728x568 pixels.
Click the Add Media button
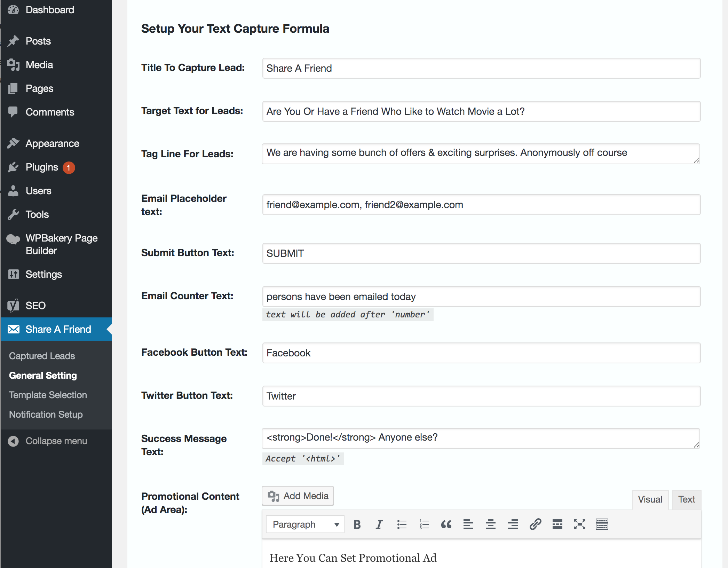[298, 496]
